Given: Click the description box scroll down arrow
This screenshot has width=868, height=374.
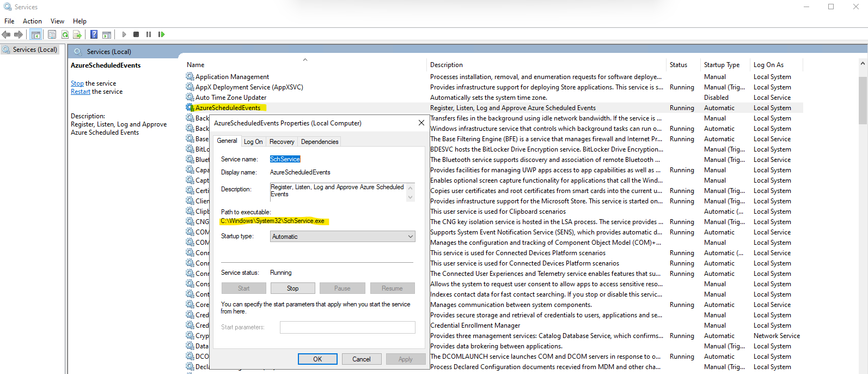Looking at the screenshot, I should [x=411, y=198].
